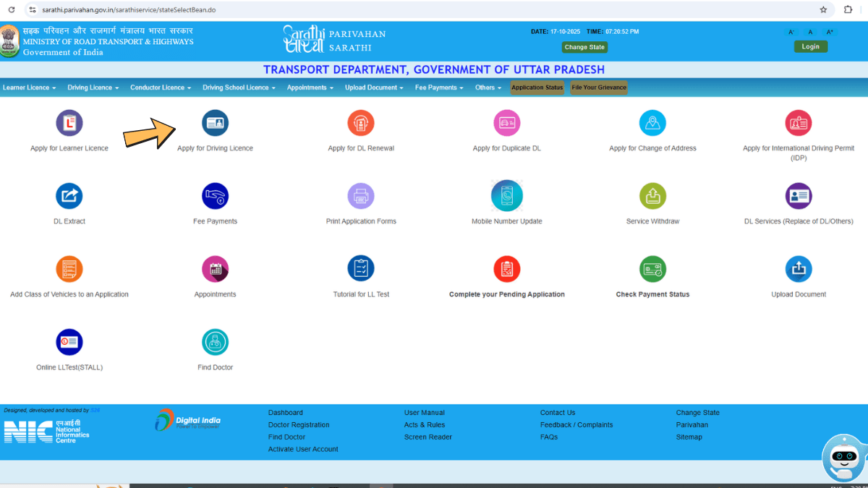Open the Apply for Learner Licence icon
Image resolution: width=868 pixels, height=488 pixels.
click(x=69, y=123)
